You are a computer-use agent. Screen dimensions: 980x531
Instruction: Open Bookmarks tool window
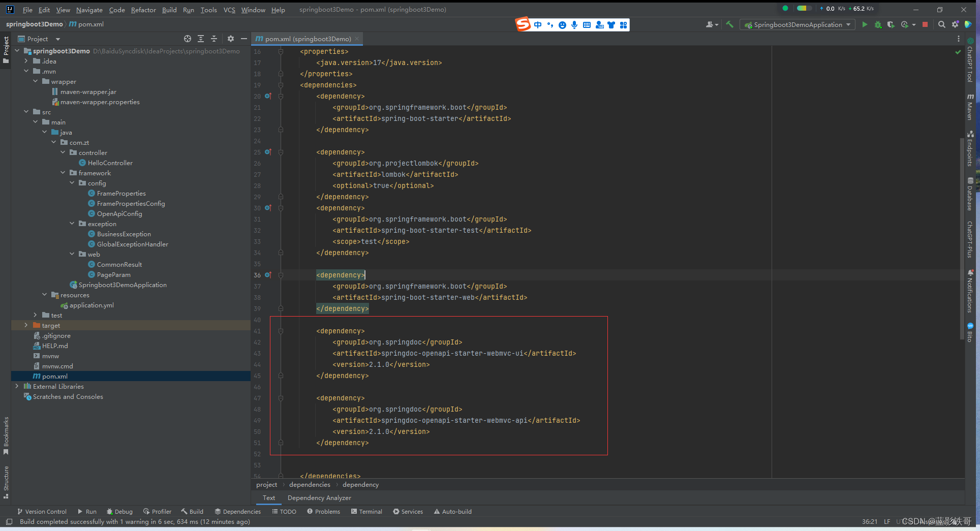coord(6,435)
